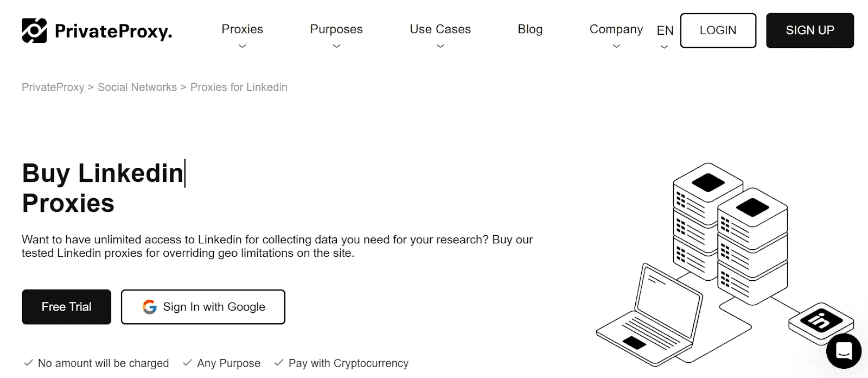Open the Company menu

coord(616,29)
